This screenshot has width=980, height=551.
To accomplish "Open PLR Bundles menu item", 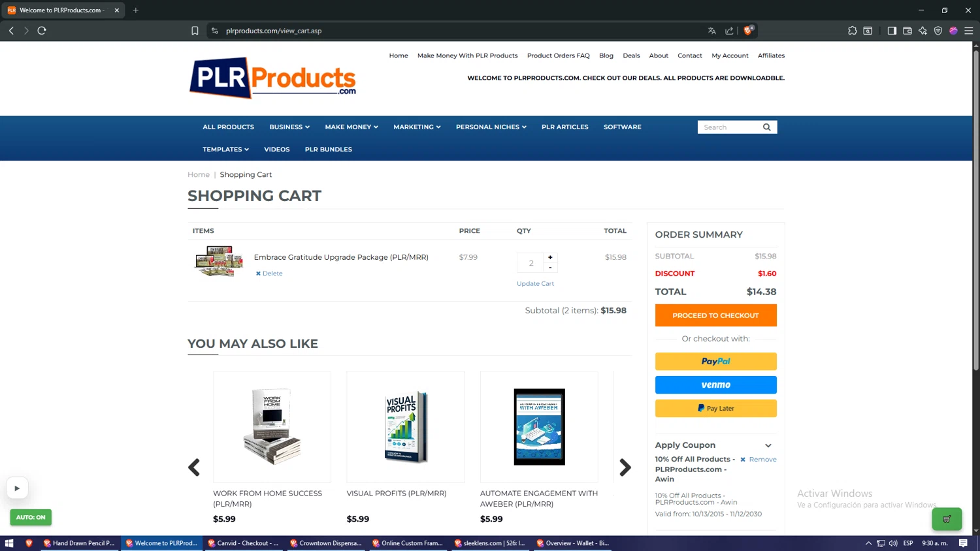I will pyautogui.click(x=328, y=150).
